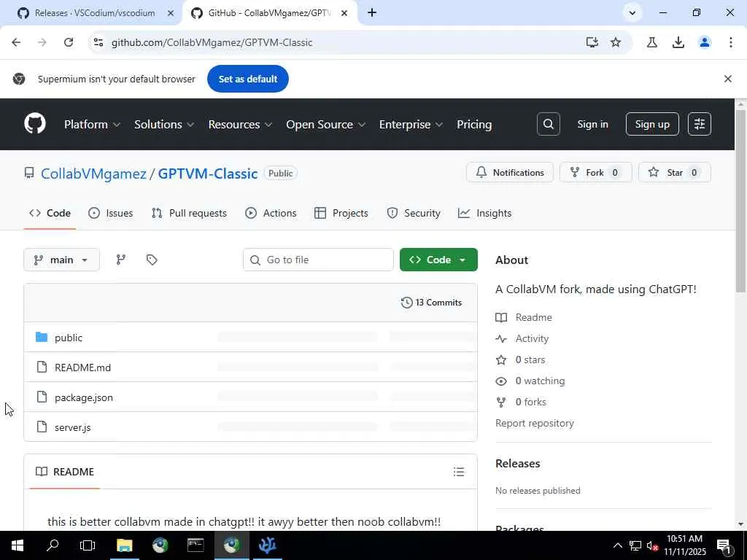
Task: Open README outline list icon
Action: 458,472
